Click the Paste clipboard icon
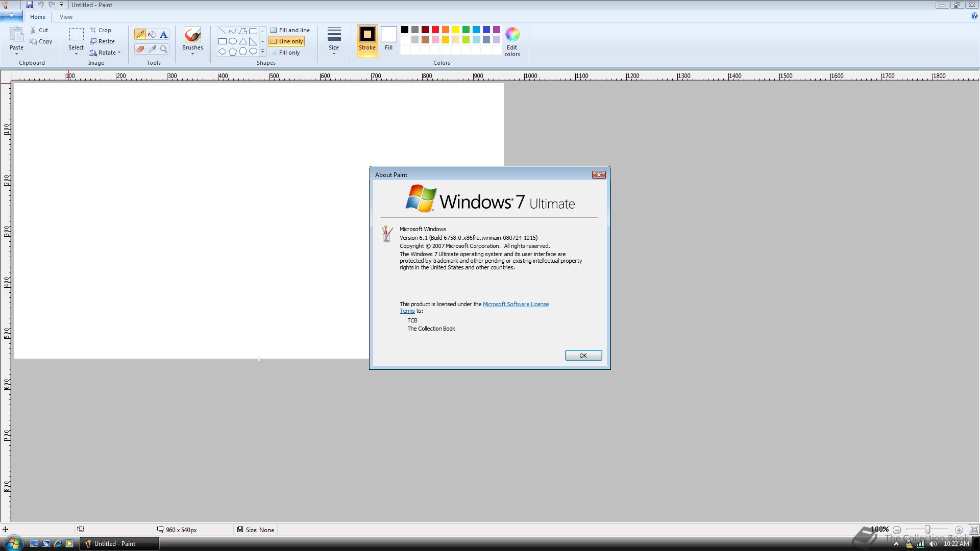 click(16, 34)
